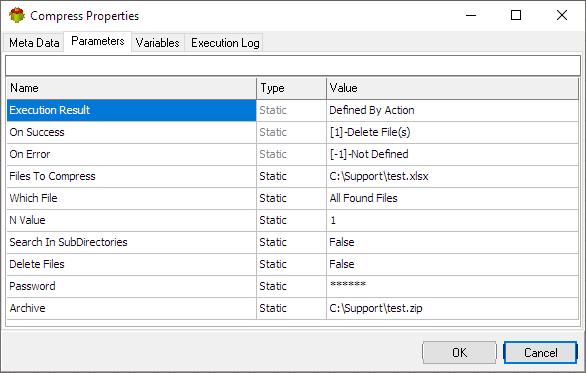Click the 'Defined By Action' value cell

(452, 110)
